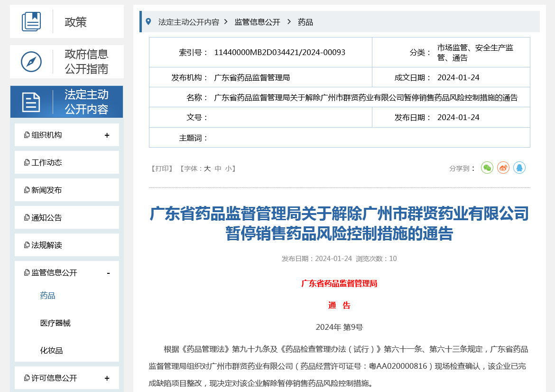Open the 政策 sidebar section
This screenshot has height=392, width=555.
(67, 21)
